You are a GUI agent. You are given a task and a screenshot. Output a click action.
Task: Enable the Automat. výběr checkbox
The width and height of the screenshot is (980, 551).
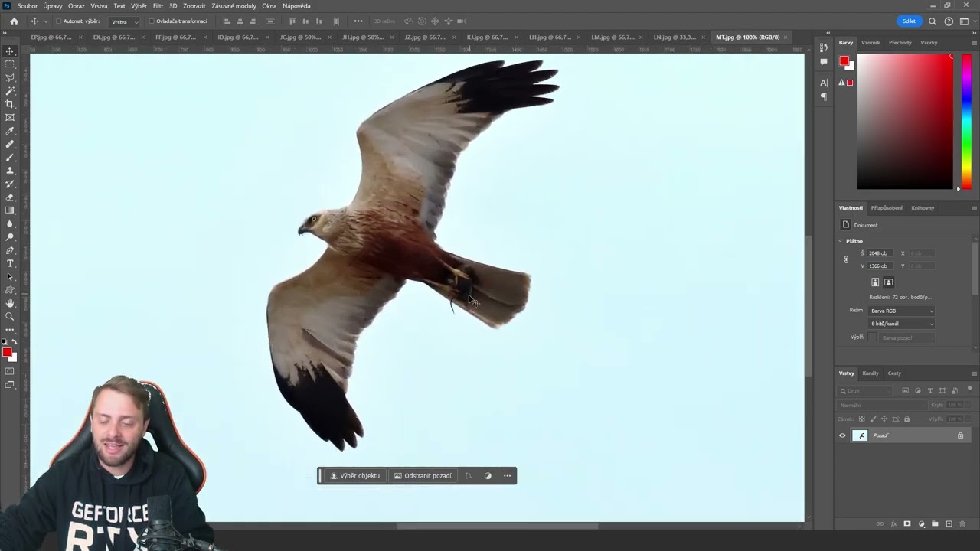59,21
